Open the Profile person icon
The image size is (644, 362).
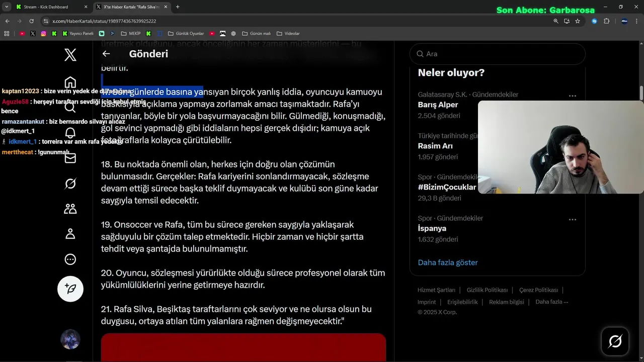pos(70,234)
